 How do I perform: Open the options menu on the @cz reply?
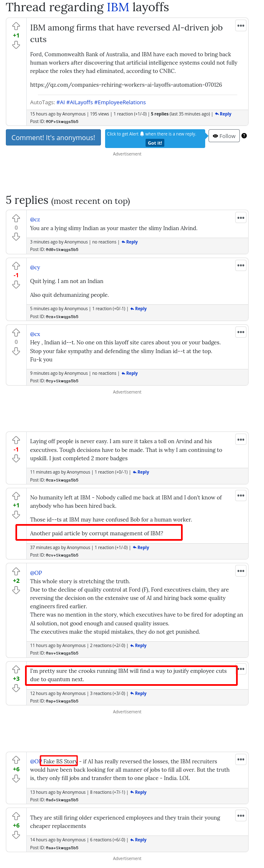[241, 218]
